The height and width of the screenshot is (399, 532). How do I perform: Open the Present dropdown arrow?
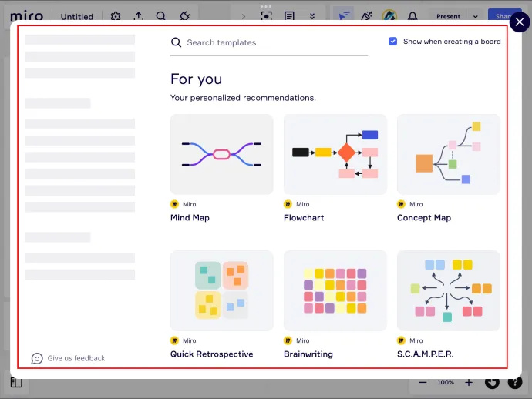click(x=476, y=17)
